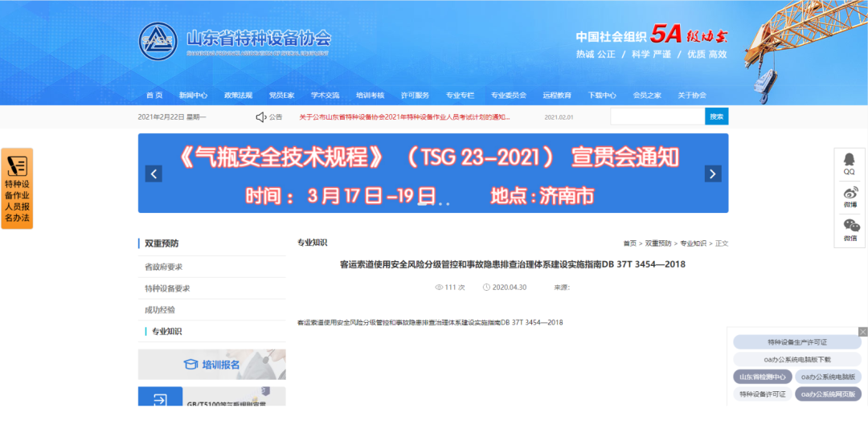Close the floating quick-links panel
This screenshot has width=868, height=441.
[862, 332]
